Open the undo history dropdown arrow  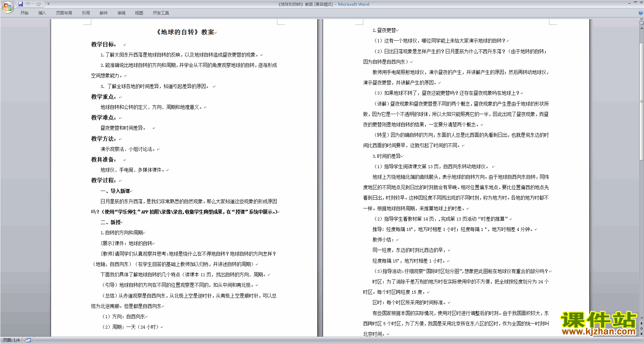(x=33, y=4)
